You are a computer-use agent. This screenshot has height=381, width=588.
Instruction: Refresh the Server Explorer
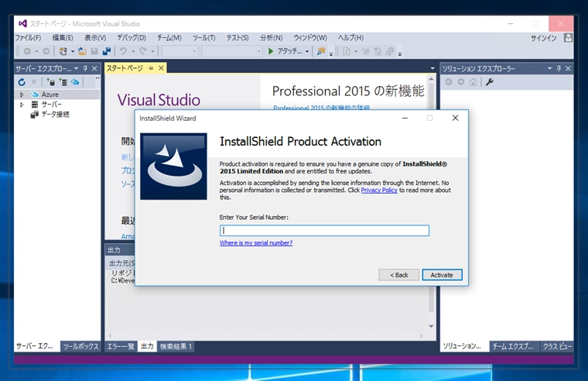22,82
